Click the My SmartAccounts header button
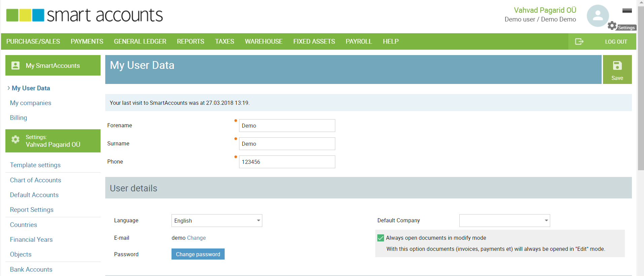This screenshot has height=276, width=644. coord(53,65)
